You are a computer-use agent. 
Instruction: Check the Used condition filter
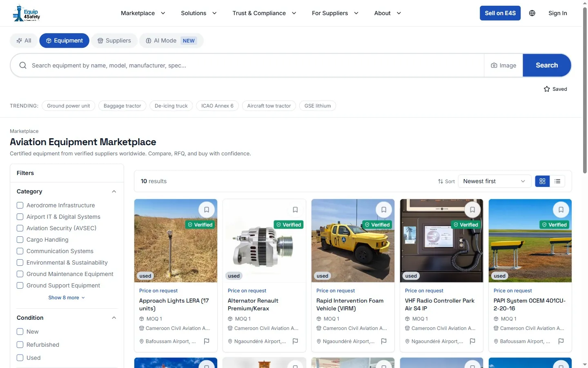point(20,358)
